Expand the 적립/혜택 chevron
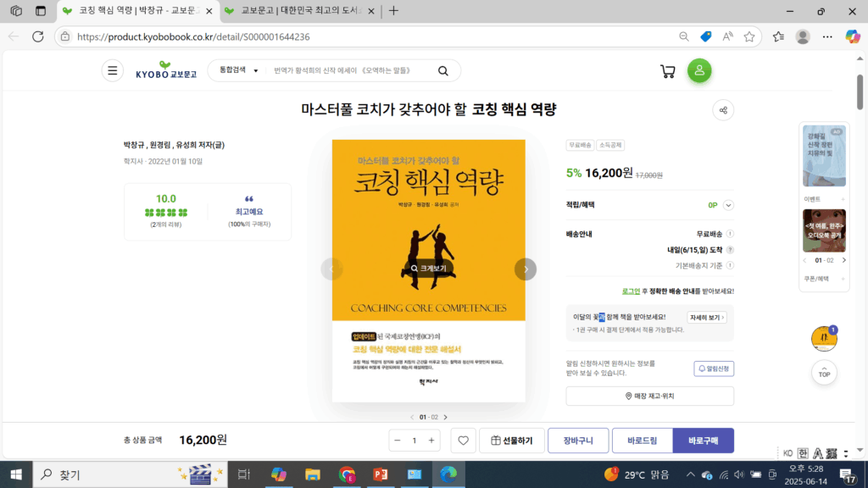 [x=728, y=205]
